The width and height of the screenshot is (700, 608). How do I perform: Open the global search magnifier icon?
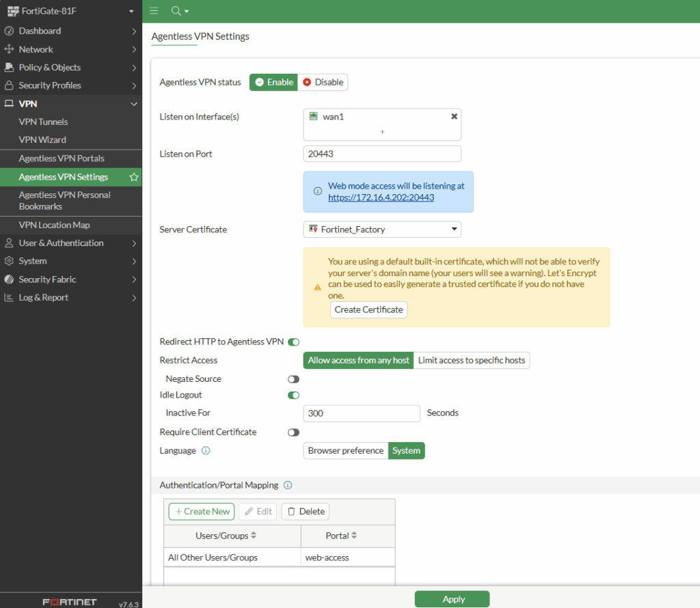(176, 11)
